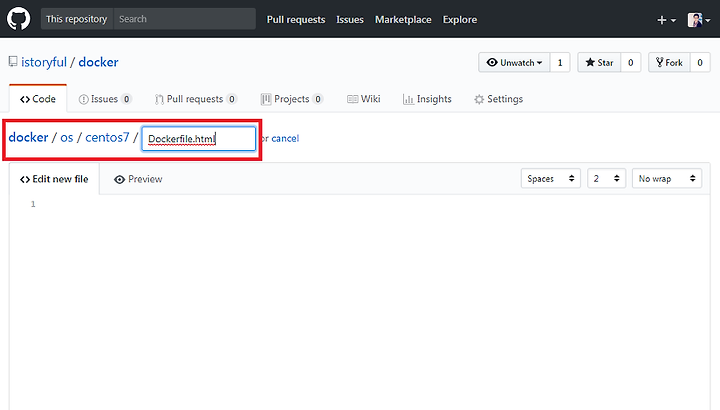
Task: Open the GitHub home logo
Action: click(18, 19)
